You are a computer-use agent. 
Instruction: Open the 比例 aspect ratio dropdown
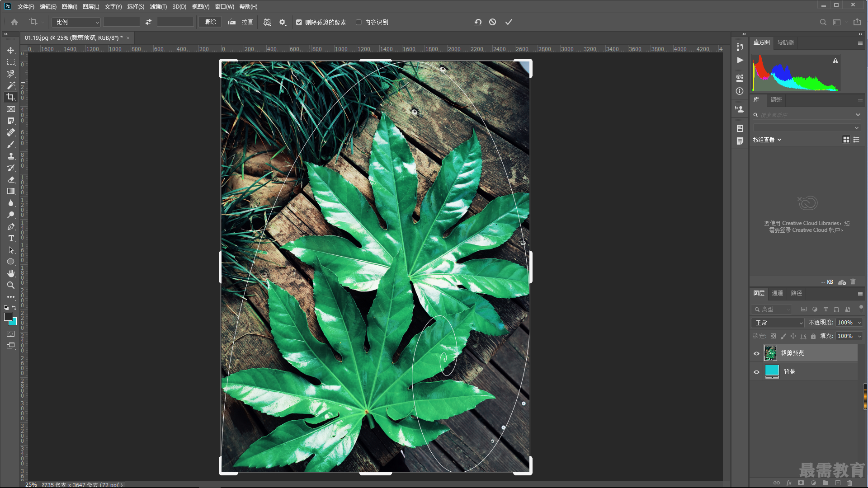76,22
